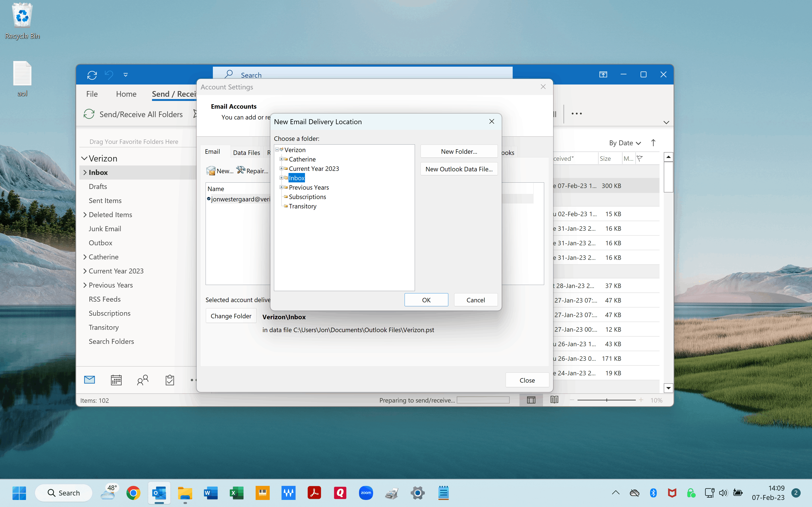Switch to the Data Files tab

click(x=246, y=153)
